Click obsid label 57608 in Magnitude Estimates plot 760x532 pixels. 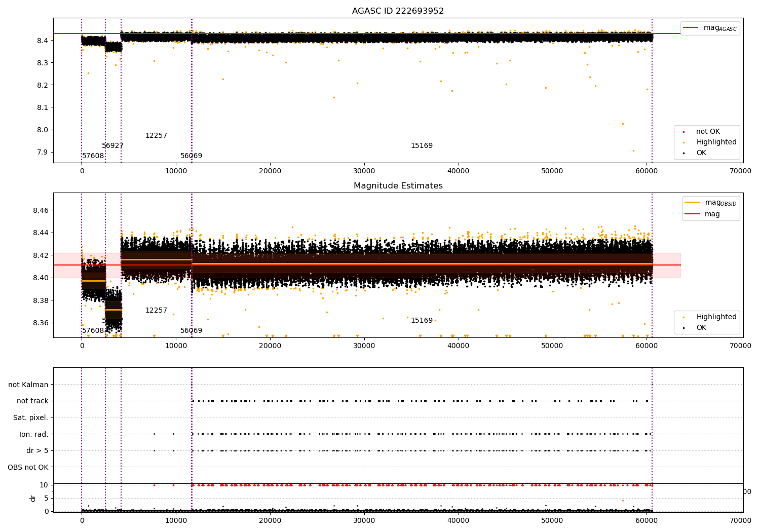click(x=93, y=331)
